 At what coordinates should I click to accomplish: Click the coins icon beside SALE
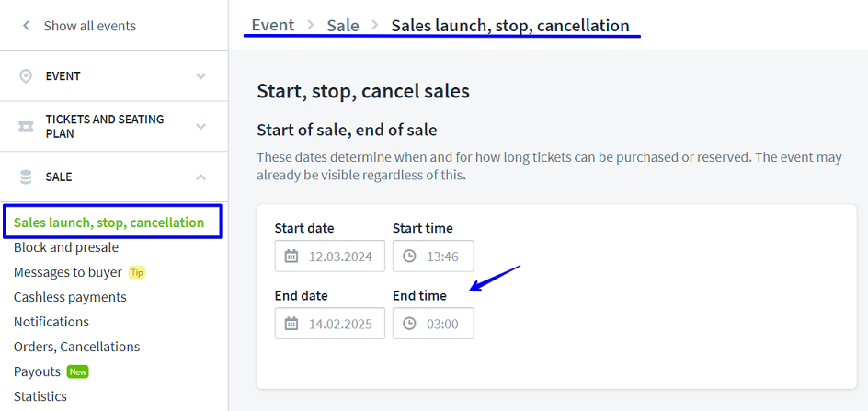point(26,177)
